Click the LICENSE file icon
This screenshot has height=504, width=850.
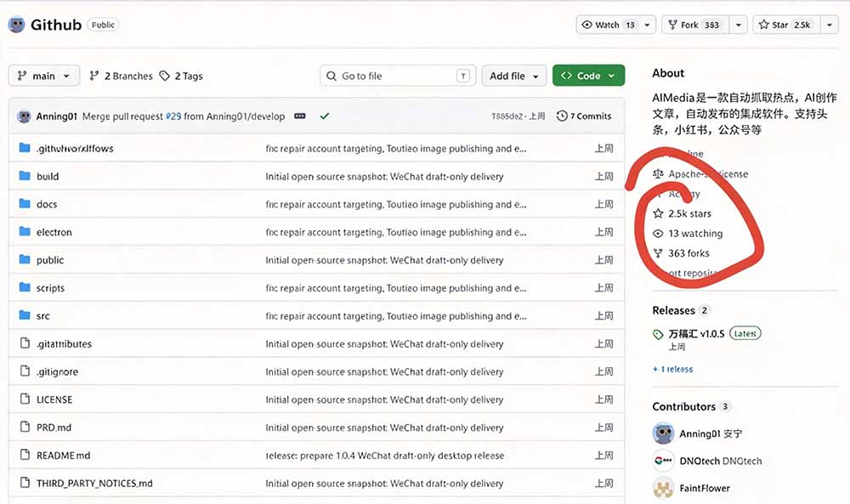[x=25, y=399]
